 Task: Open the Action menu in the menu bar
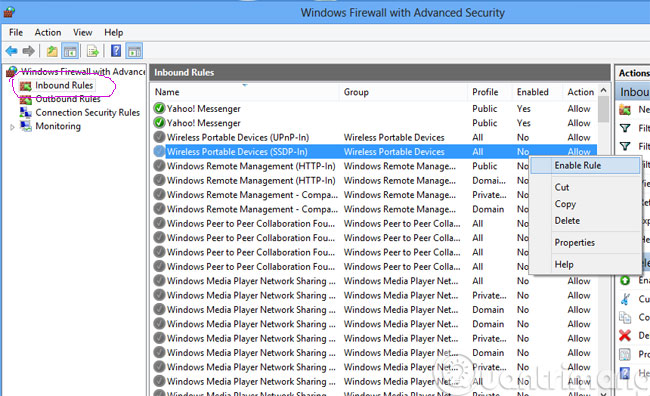pyautogui.click(x=48, y=32)
